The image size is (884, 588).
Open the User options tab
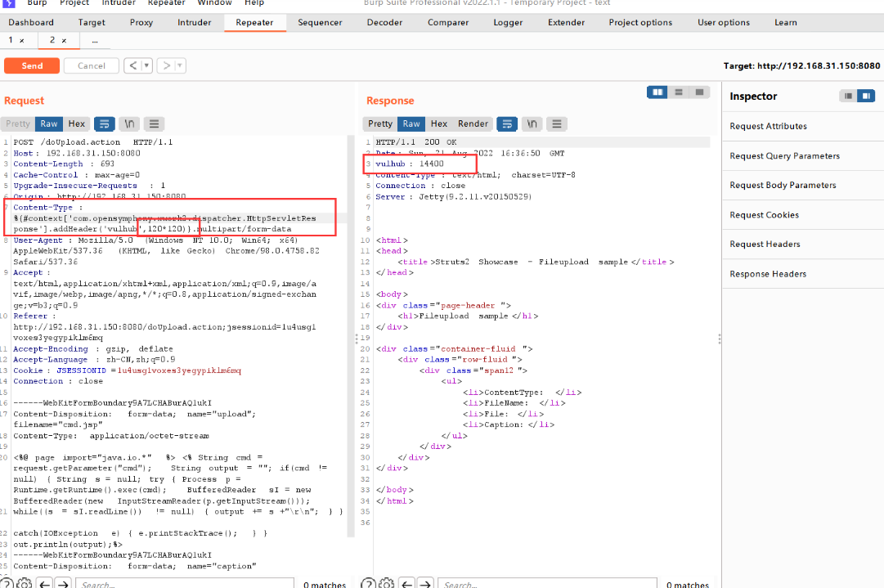724,23
